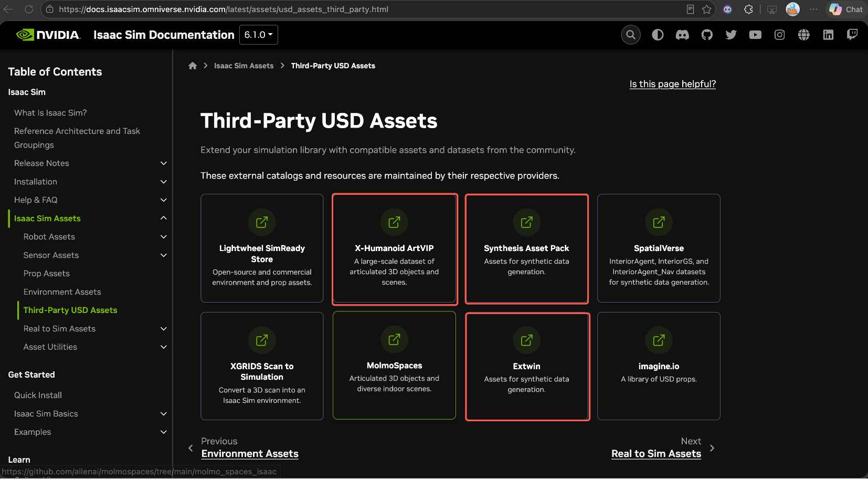The image size is (868, 479).
Task: Toggle the dark/light theme icon
Action: (658, 35)
